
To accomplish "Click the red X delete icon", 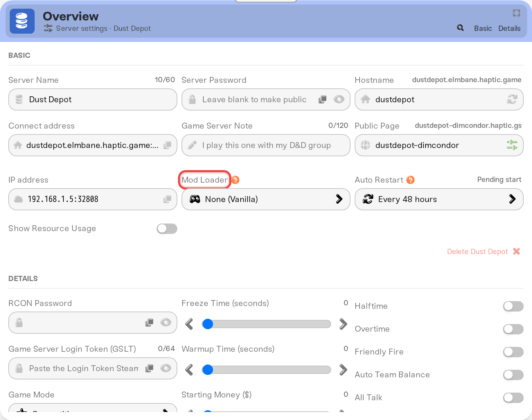I will (516, 252).
